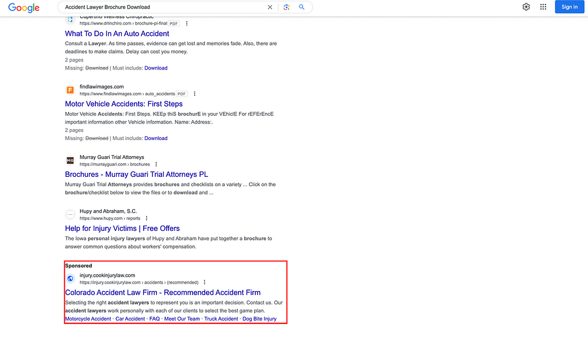
Task: Open the Murray Guari result's three-dot menu
Action: tap(156, 164)
